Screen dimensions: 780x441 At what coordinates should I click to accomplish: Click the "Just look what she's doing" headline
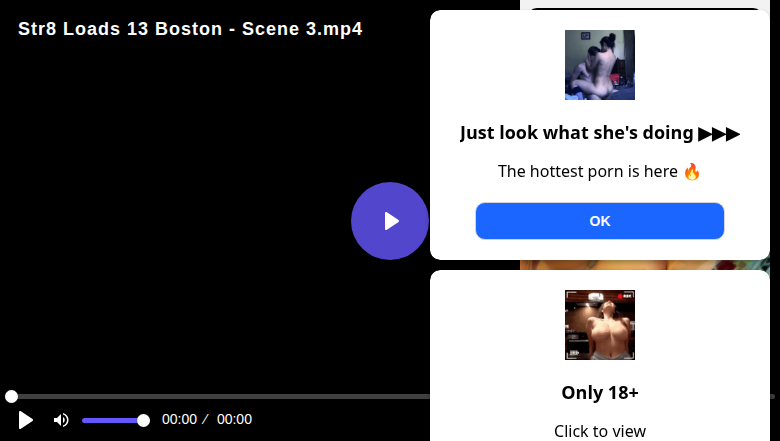(x=577, y=133)
